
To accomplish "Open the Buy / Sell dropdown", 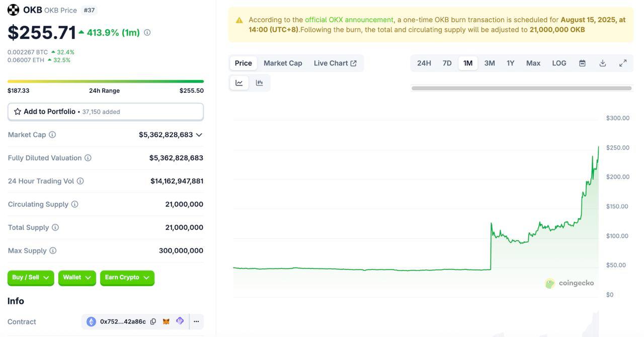I will [31, 278].
